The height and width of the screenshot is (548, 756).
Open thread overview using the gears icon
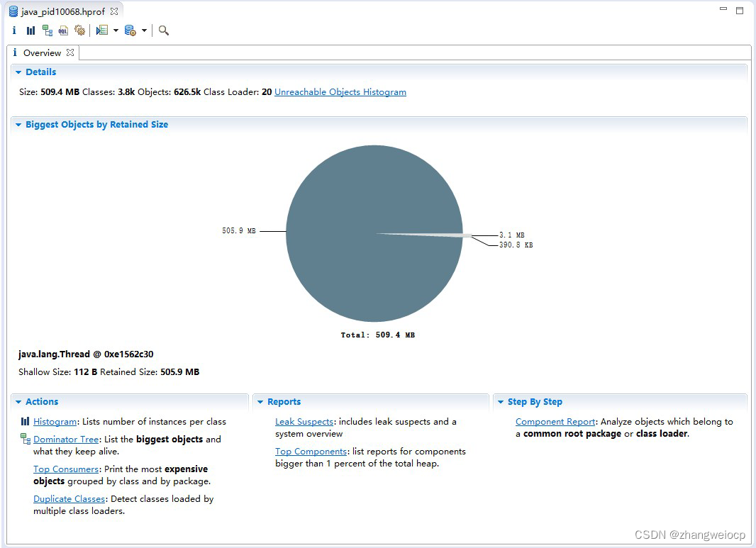click(x=79, y=30)
